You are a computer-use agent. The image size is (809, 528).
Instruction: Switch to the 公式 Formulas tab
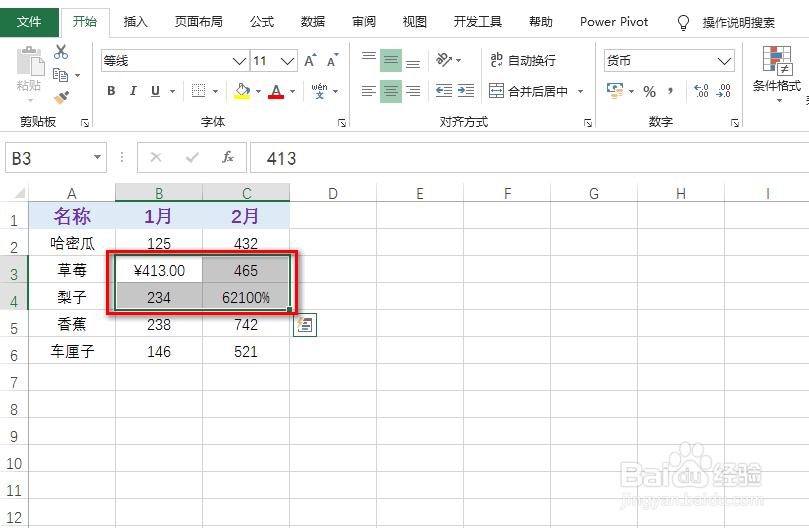(262, 22)
